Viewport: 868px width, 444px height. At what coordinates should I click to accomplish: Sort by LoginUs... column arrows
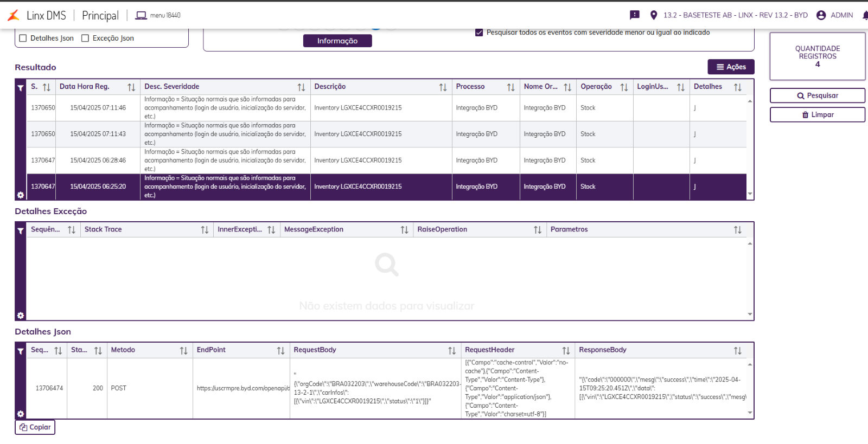[680, 87]
